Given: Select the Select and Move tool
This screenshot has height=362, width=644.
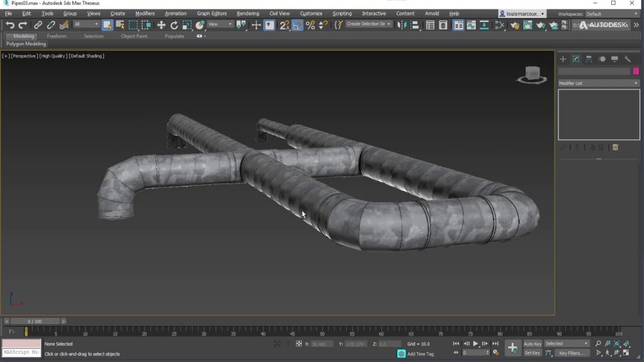Looking at the screenshot, I should point(162,26).
